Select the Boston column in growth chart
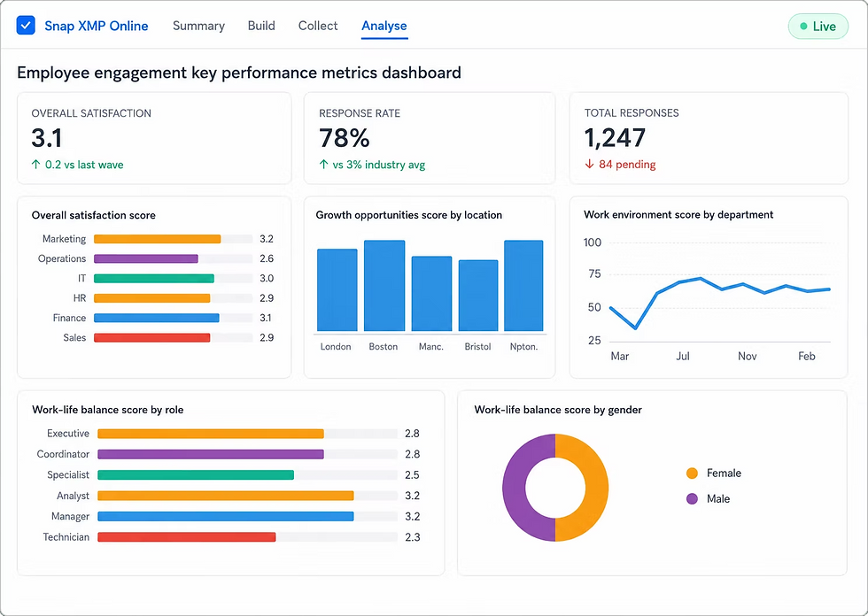868x616 pixels. click(384, 286)
